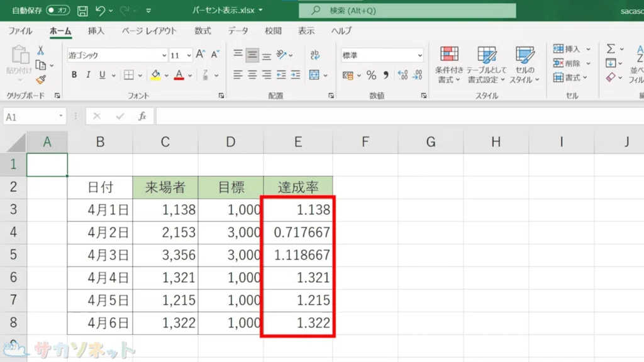This screenshot has width=644, height=362.
Task: Click the Undo arrow icon
Action: tap(100, 11)
